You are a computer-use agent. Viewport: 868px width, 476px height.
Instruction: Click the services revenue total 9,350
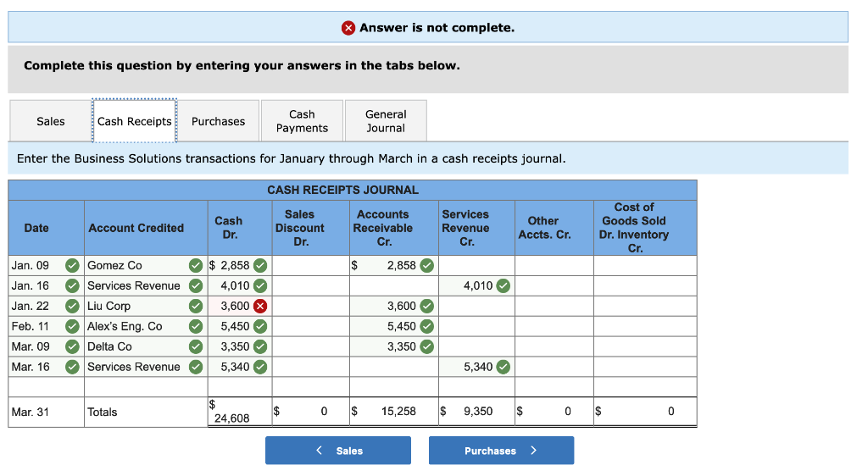click(476, 412)
